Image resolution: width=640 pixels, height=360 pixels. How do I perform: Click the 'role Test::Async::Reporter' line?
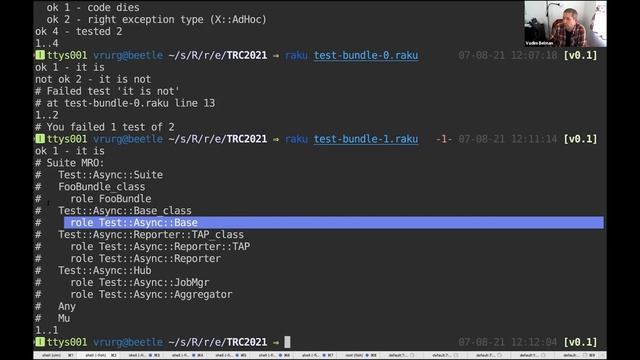145,258
